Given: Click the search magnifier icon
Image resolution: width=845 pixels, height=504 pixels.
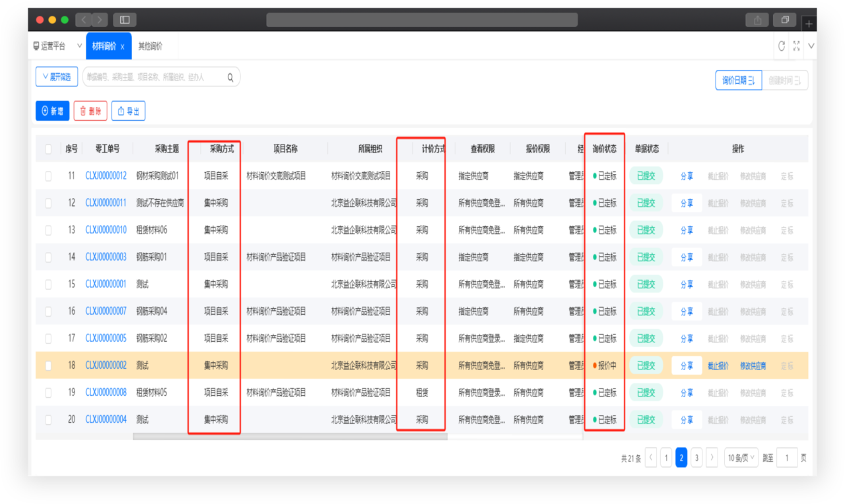Looking at the screenshot, I should (230, 77).
